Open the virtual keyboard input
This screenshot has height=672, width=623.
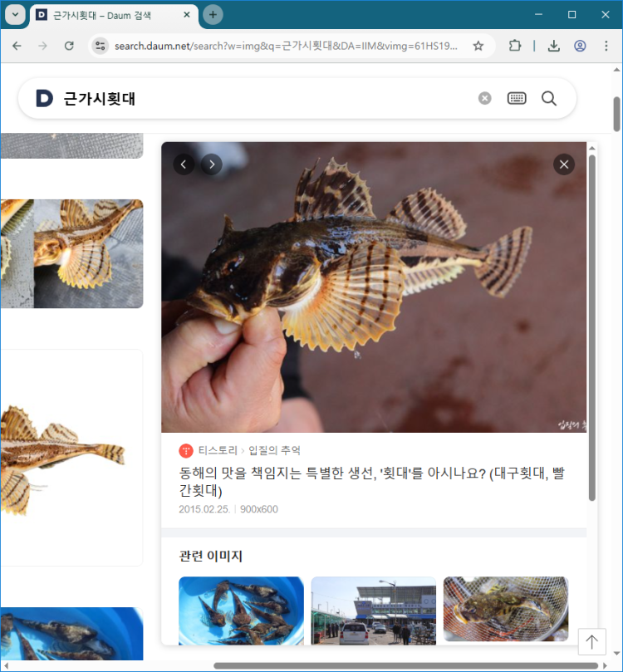click(x=517, y=99)
